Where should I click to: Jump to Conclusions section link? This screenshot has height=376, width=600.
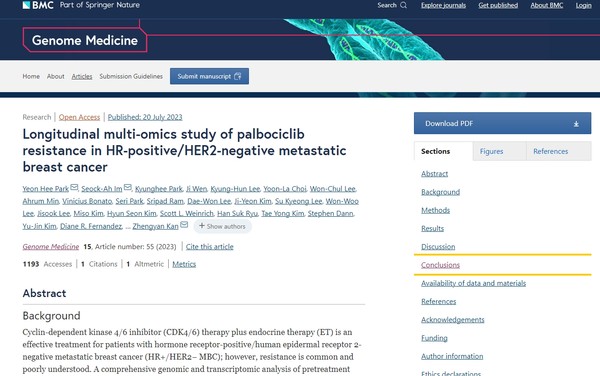(x=440, y=265)
